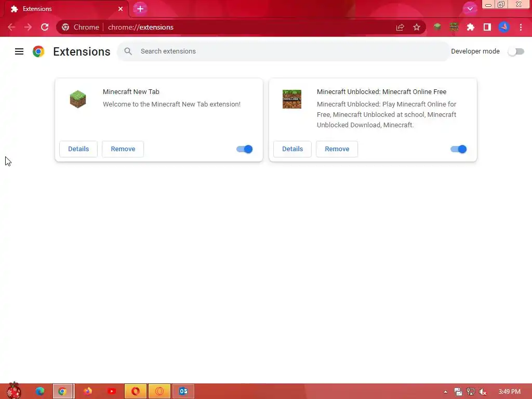Open red Opera browser in taskbar

[136, 391]
